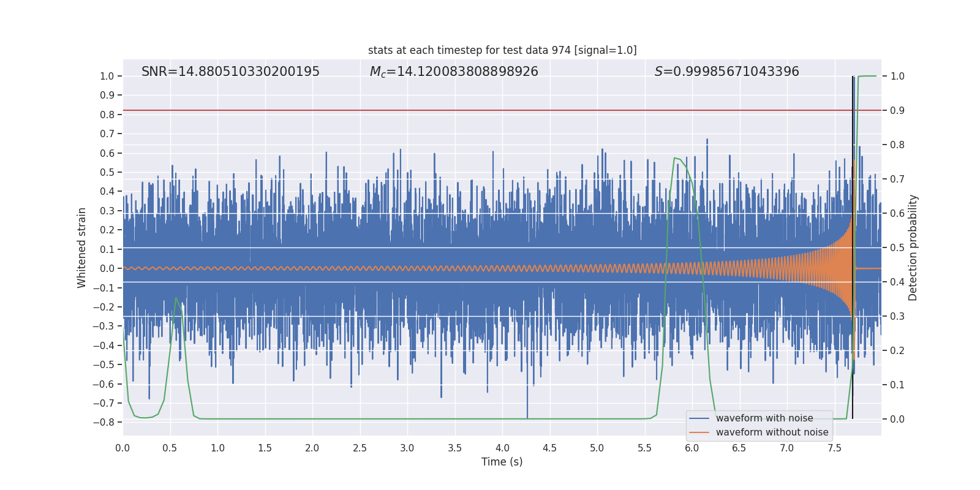Click the green curve peak near 5.8 seconds
This screenshot has height=490, width=980.
[x=675, y=158]
